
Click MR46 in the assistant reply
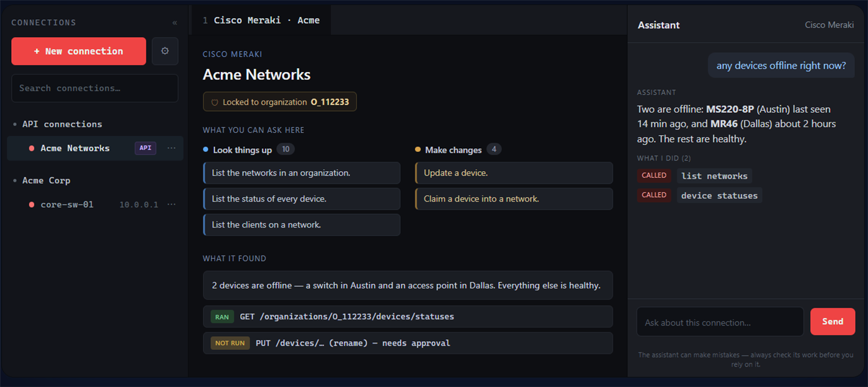[x=725, y=124]
